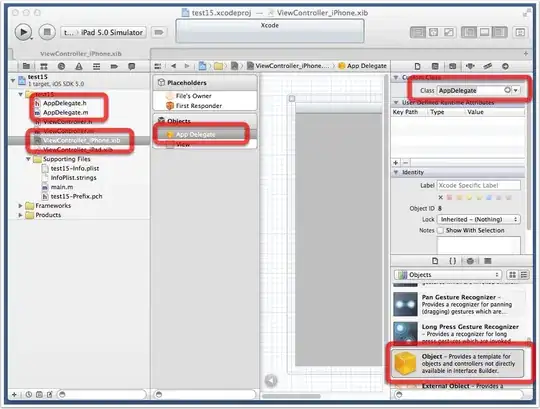Image resolution: width=540 pixels, height=409 pixels.
Task: Collapse the Identity section
Action: 396,172
